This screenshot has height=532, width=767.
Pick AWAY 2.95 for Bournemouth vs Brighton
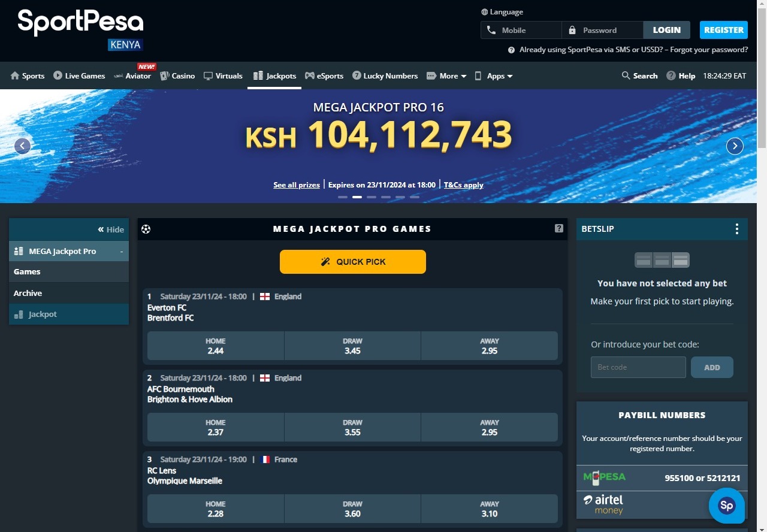[x=490, y=427]
